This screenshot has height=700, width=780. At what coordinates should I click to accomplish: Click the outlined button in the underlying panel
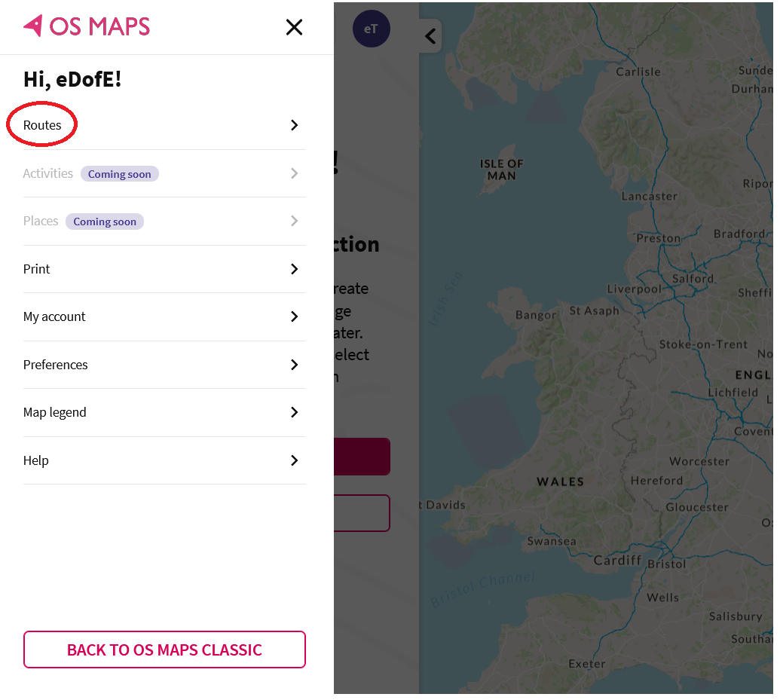click(362, 513)
